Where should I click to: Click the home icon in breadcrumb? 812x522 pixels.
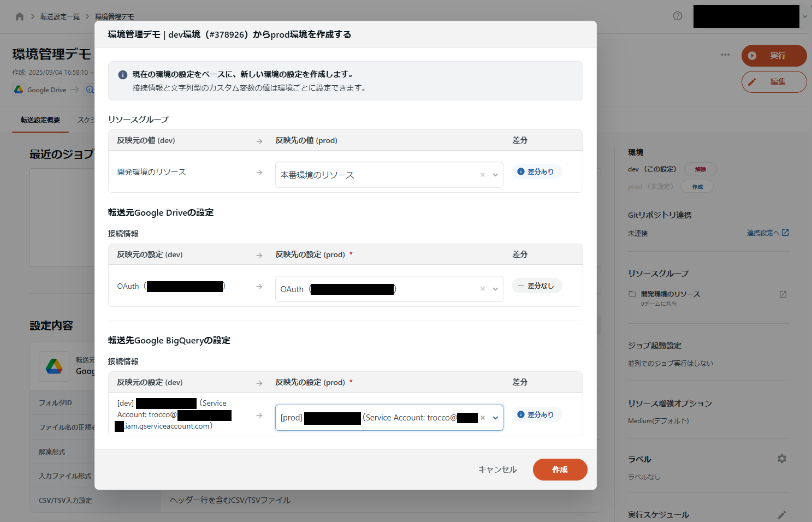point(20,16)
